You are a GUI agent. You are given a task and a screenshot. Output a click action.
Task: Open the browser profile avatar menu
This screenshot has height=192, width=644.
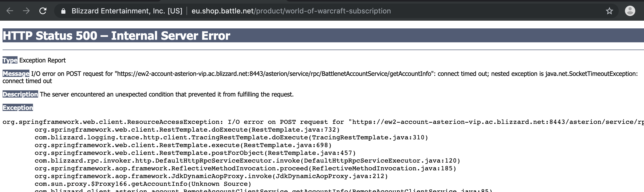click(630, 11)
